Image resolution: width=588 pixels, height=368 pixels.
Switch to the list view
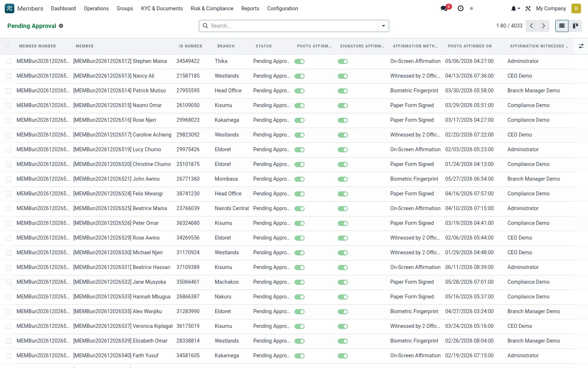point(562,26)
